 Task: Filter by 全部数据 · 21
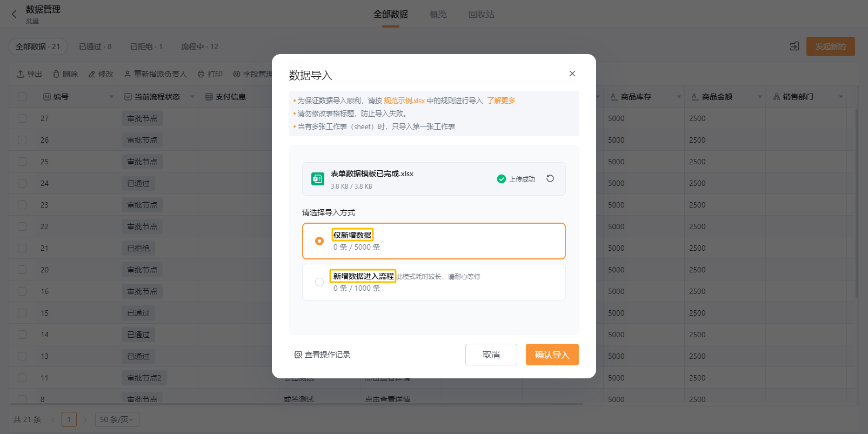point(38,46)
